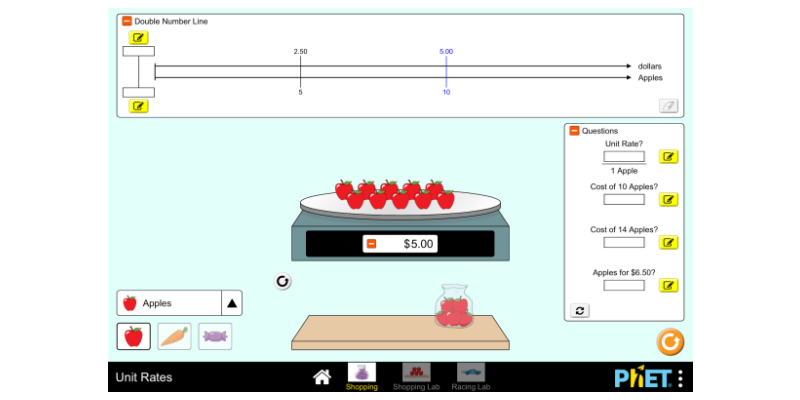Screen dimensions: 800x400
Task: Open the PhET menu
Action: pyautogui.click(x=680, y=378)
